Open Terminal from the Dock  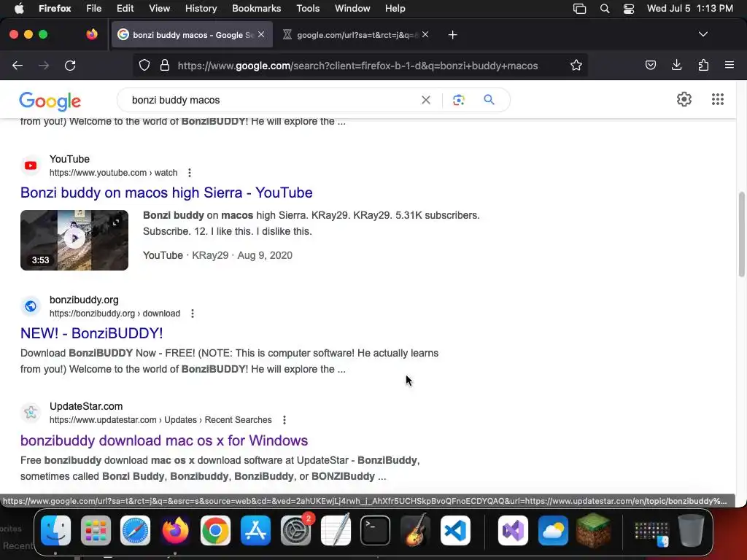point(375,530)
